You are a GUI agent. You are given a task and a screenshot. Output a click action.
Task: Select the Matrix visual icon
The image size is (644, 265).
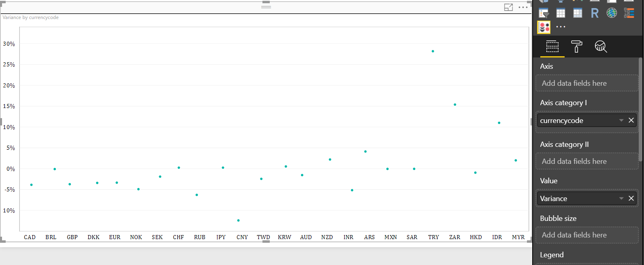click(578, 13)
